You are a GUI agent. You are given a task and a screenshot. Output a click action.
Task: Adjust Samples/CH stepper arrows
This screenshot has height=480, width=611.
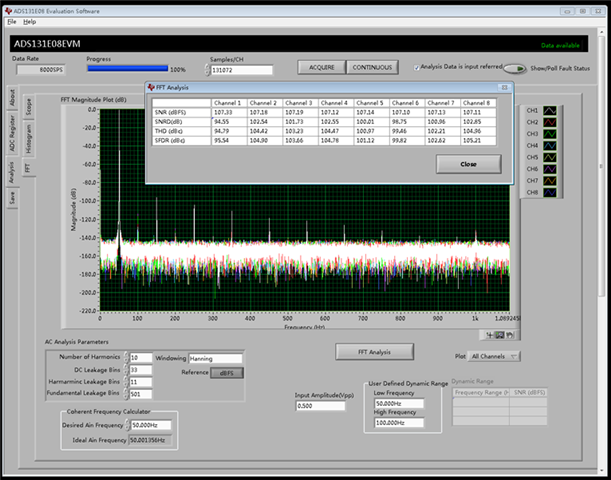point(207,70)
